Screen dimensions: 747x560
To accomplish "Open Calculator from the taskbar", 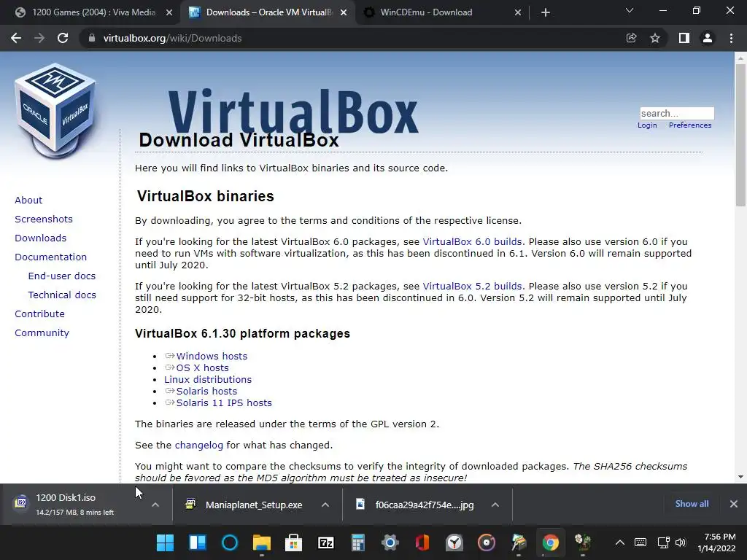I will pos(357,542).
